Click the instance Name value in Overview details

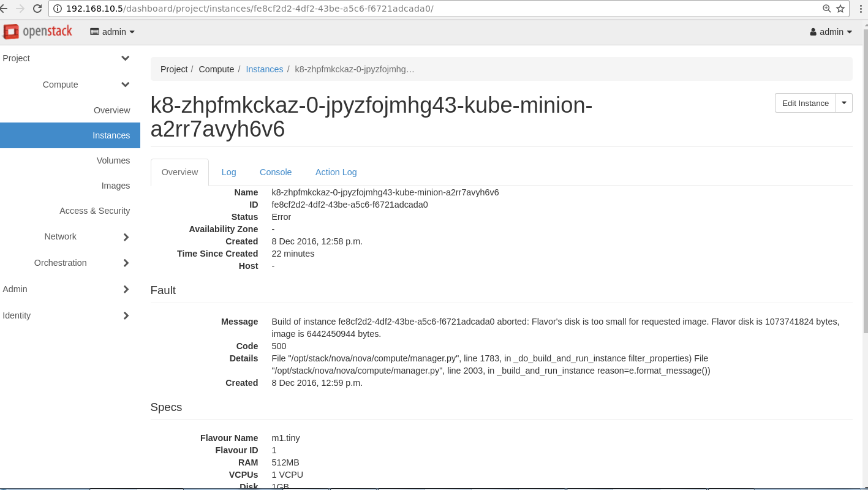385,192
